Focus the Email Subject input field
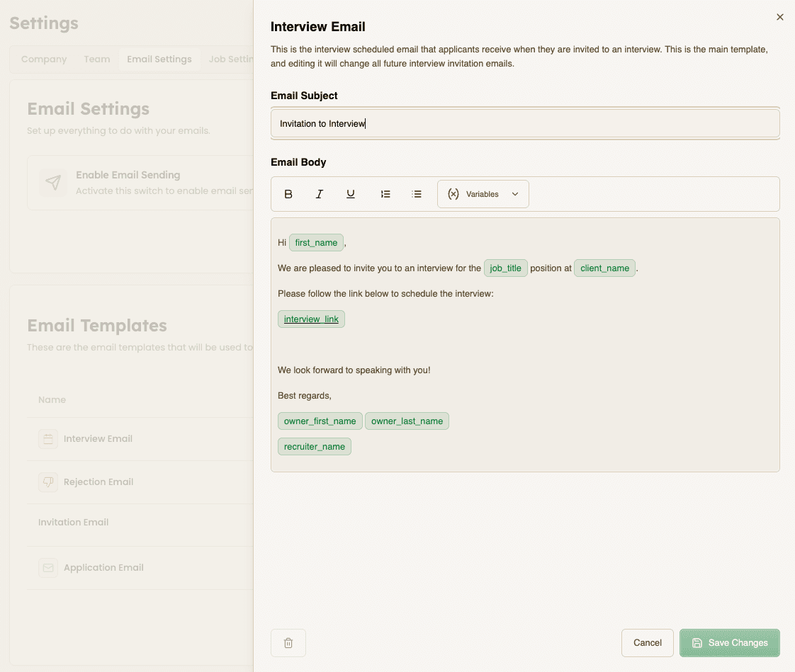Screen dimensions: 795x672 525,124
